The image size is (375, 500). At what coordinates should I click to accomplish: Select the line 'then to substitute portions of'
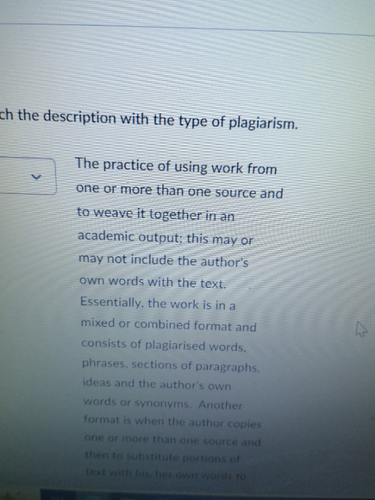(x=162, y=457)
